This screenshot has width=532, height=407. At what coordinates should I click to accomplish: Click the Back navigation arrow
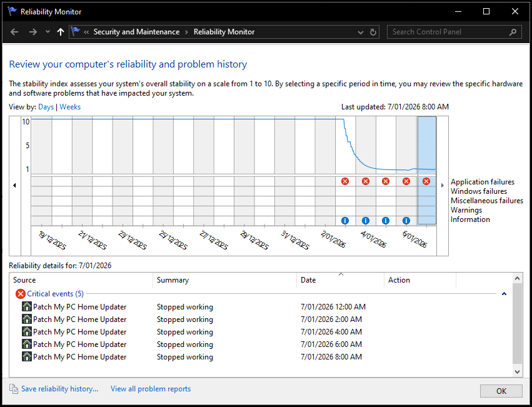(x=15, y=32)
